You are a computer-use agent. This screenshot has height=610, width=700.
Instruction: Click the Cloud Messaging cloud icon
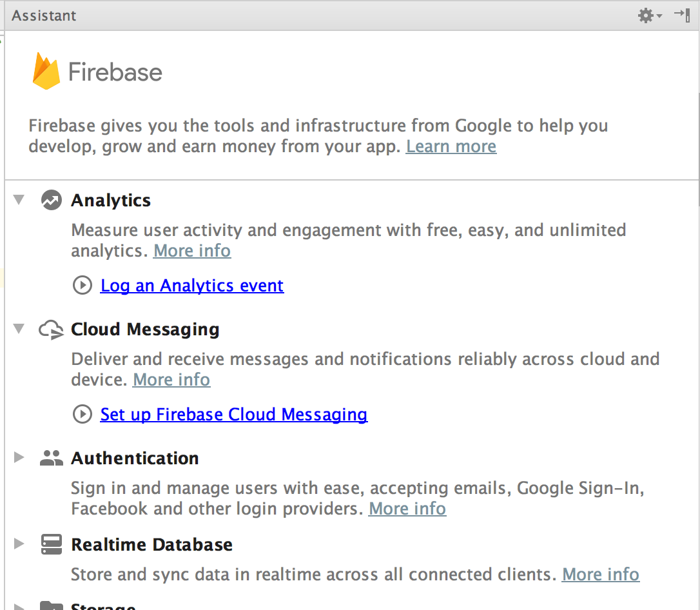pyautogui.click(x=52, y=330)
